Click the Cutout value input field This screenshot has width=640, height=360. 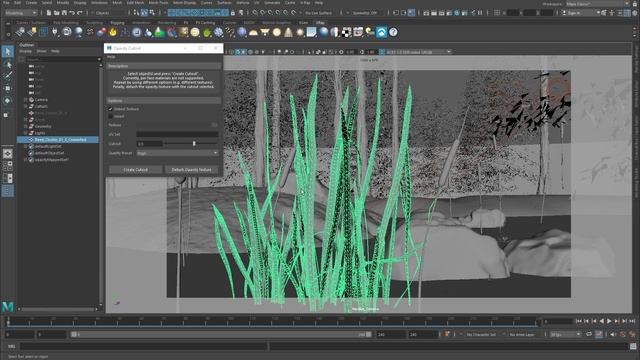(149, 144)
